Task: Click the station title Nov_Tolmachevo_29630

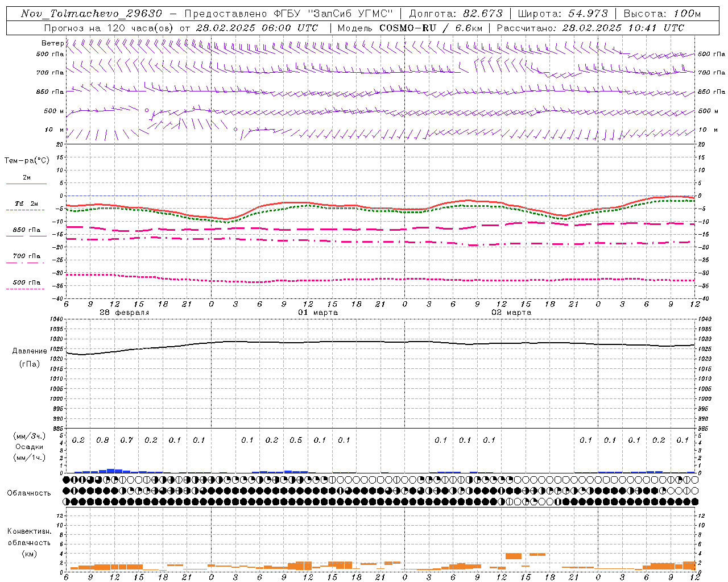Action: [x=92, y=14]
